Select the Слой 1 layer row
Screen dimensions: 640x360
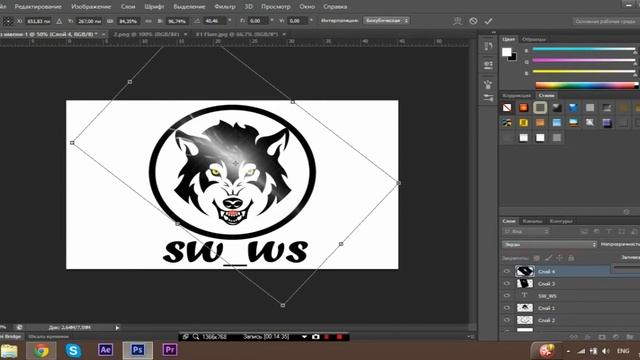(x=570, y=308)
